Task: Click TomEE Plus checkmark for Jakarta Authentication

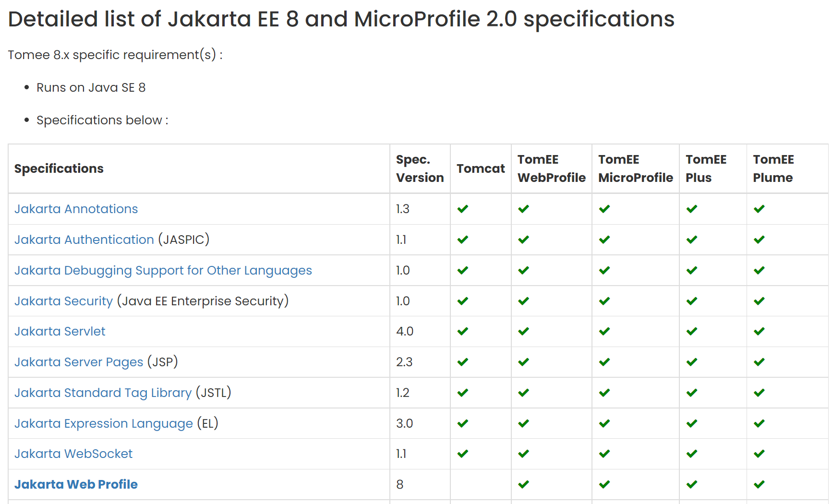Action: 692,240
